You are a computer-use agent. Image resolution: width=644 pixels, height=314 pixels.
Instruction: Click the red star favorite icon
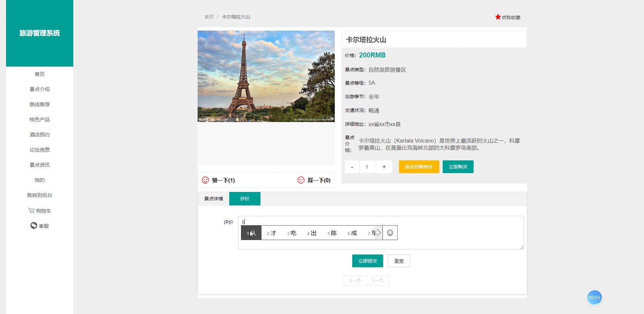click(x=498, y=17)
